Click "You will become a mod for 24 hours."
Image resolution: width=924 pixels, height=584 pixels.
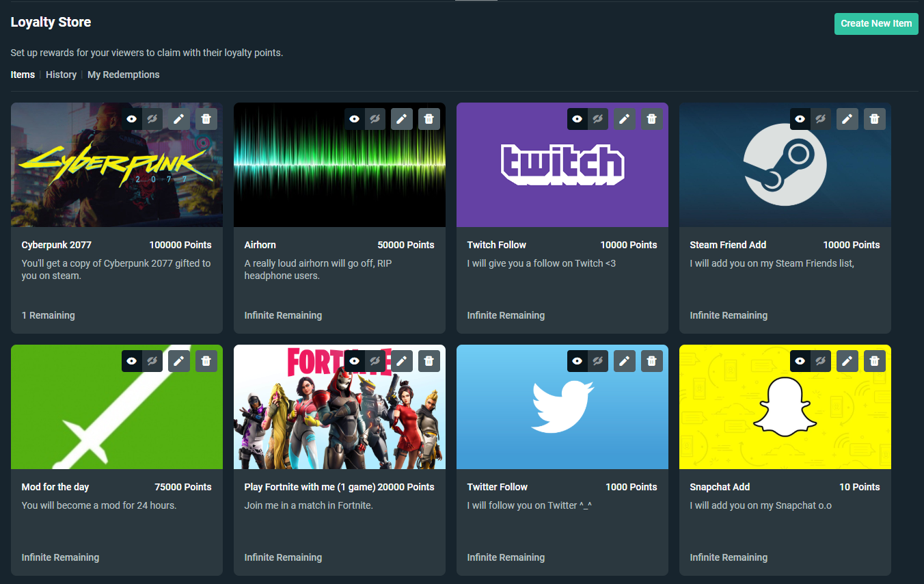tap(99, 505)
